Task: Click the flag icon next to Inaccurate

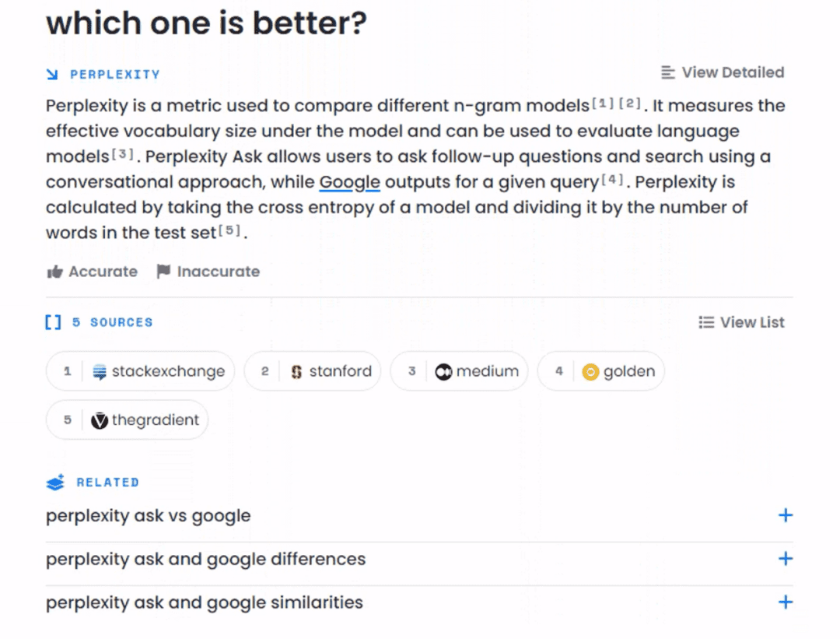Action: (x=163, y=271)
